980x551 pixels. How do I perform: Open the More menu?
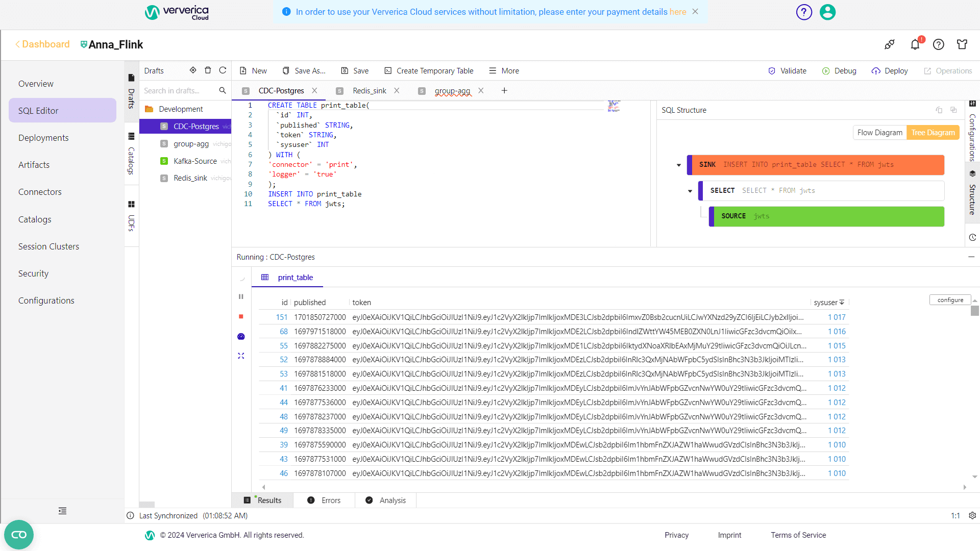point(504,70)
